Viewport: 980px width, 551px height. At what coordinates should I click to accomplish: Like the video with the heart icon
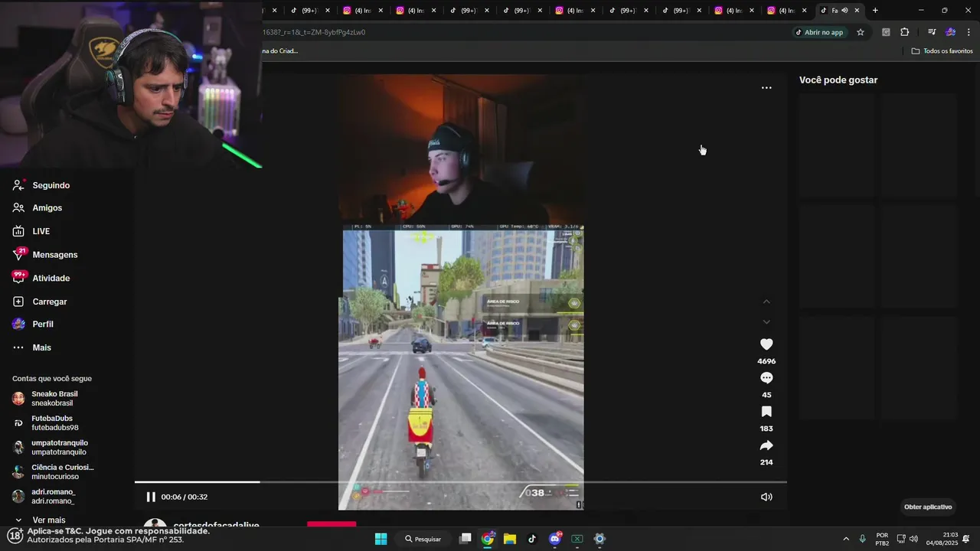click(x=766, y=344)
